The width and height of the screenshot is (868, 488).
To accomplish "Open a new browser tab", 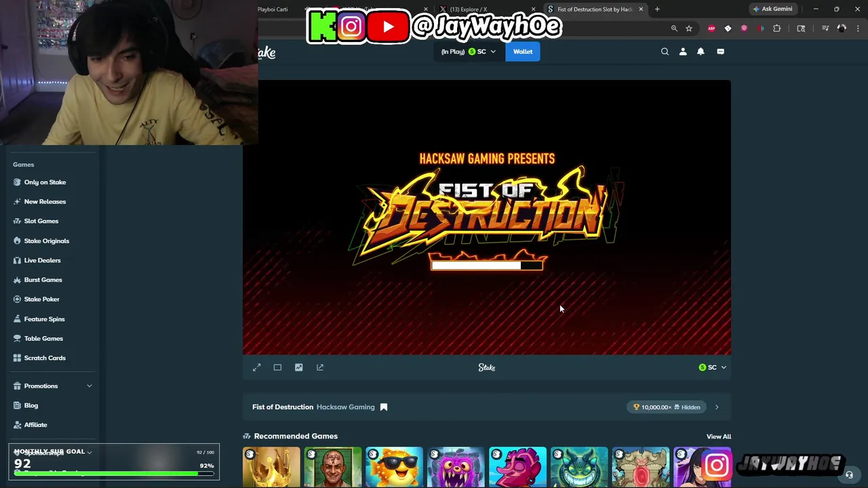I will click(x=657, y=9).
